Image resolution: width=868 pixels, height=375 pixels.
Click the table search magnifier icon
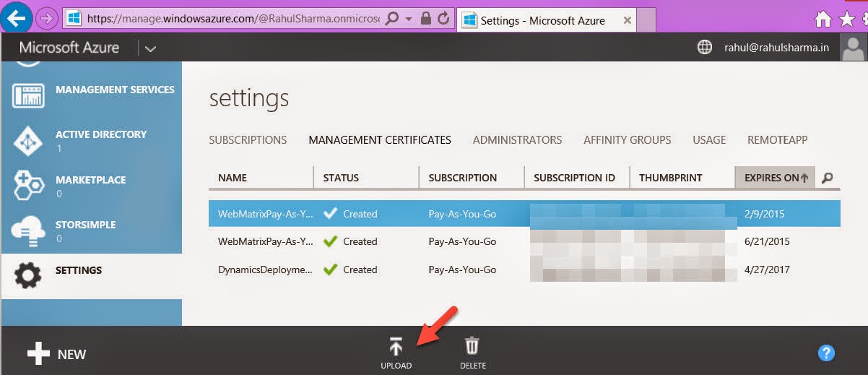[x=828, y=178]
